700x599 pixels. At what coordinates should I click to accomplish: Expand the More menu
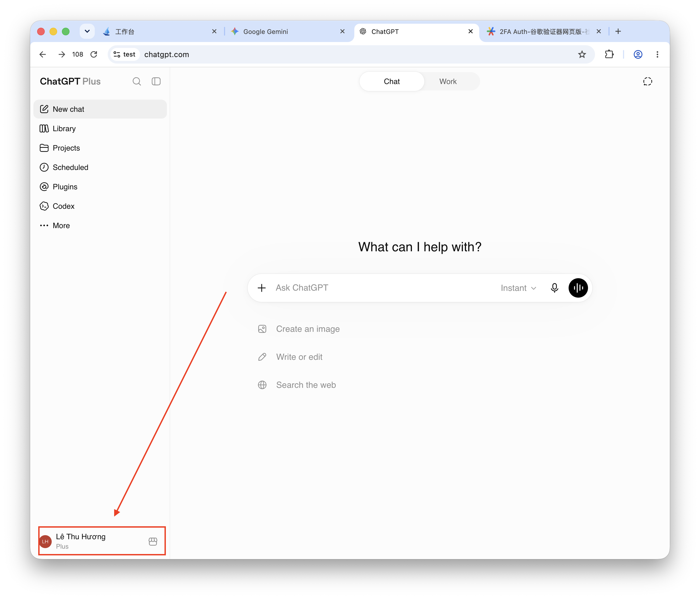point(100,225)
